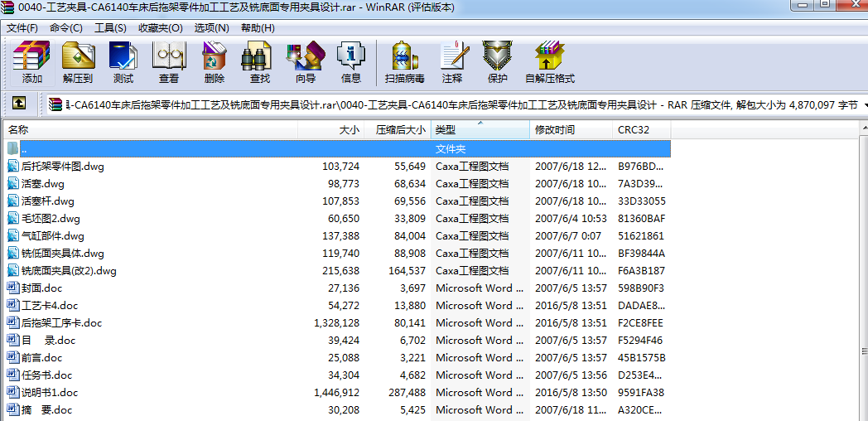Expand the address path dropdown arrow
Image resolution: width=868 pixels, height=421 pixels.
864,104
